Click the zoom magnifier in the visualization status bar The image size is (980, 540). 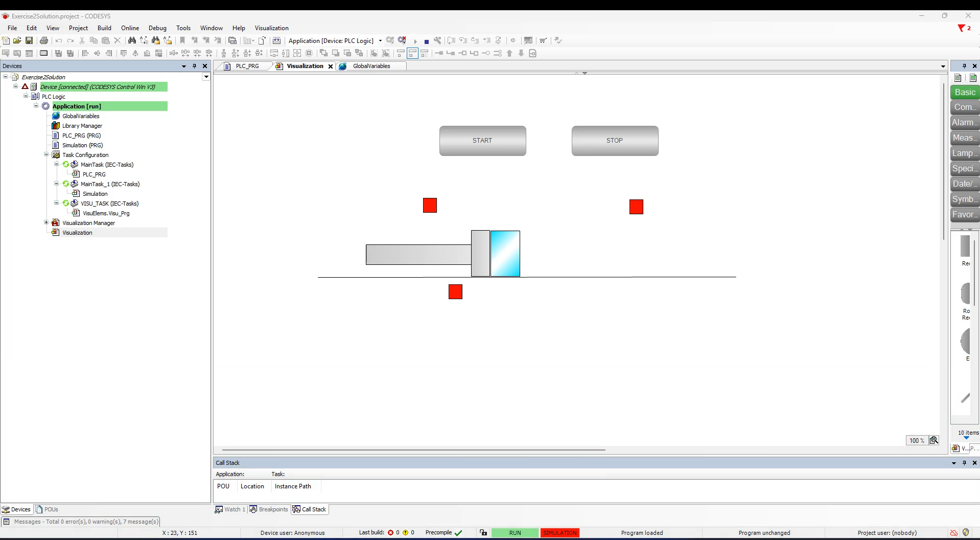tap(935, 440)
